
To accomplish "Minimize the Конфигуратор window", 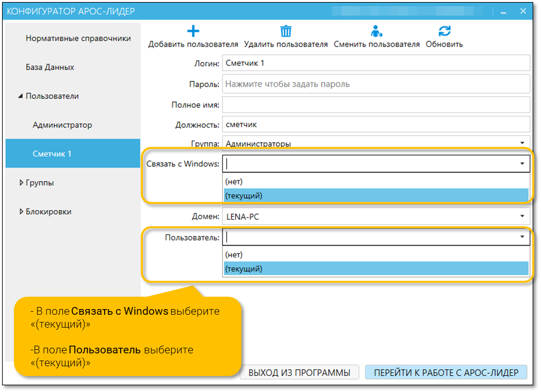I will 503,12.
